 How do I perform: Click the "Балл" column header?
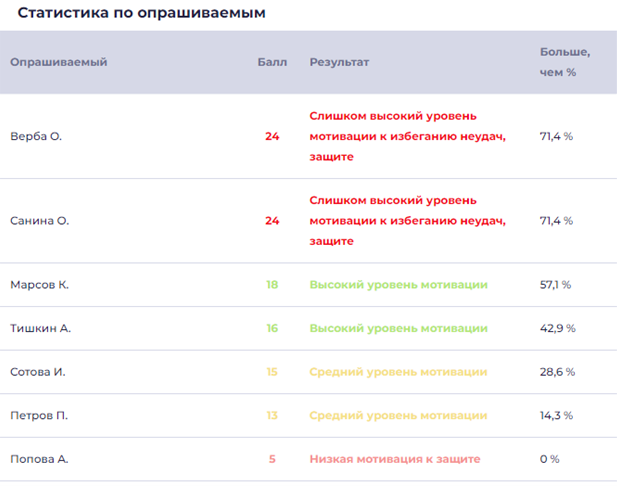pos(272,62)
